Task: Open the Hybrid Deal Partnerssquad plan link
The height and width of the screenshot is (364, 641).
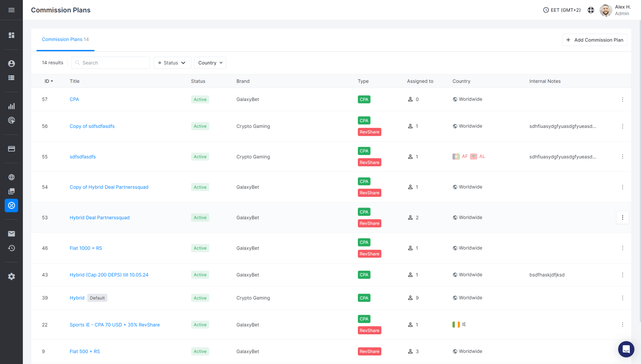Action: click(x=99, y=217)
